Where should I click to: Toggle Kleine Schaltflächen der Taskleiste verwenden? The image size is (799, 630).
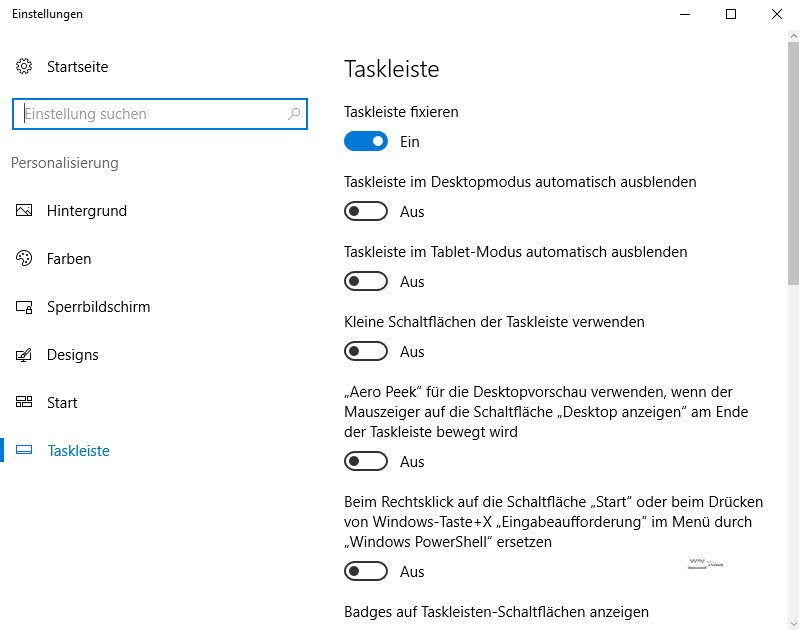click(x=366, y=352)
